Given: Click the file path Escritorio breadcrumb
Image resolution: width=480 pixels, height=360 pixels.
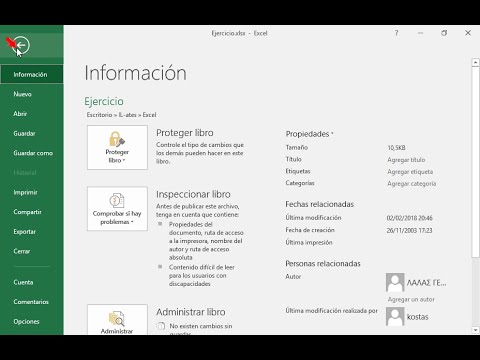Looking at the screenshot, I should click(99, 115).
